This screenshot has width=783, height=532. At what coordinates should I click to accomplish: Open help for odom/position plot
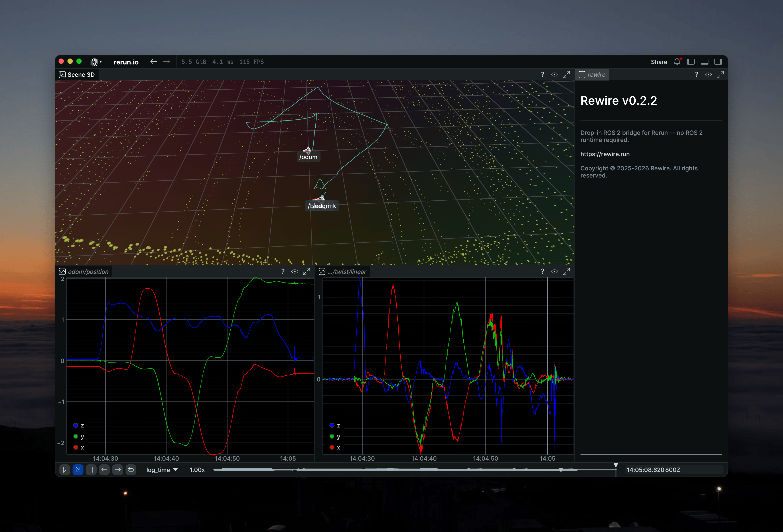click(283, 272)
